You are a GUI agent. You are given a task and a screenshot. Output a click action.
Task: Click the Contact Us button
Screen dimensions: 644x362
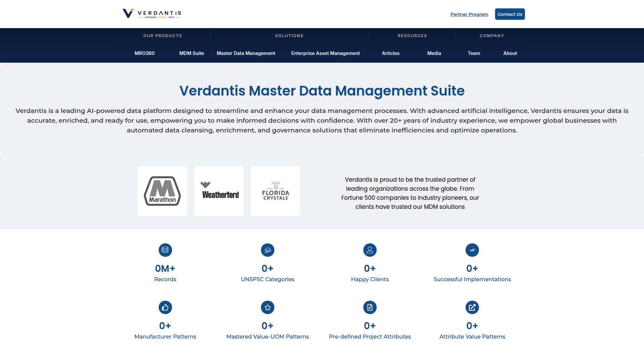click(510, 14)
